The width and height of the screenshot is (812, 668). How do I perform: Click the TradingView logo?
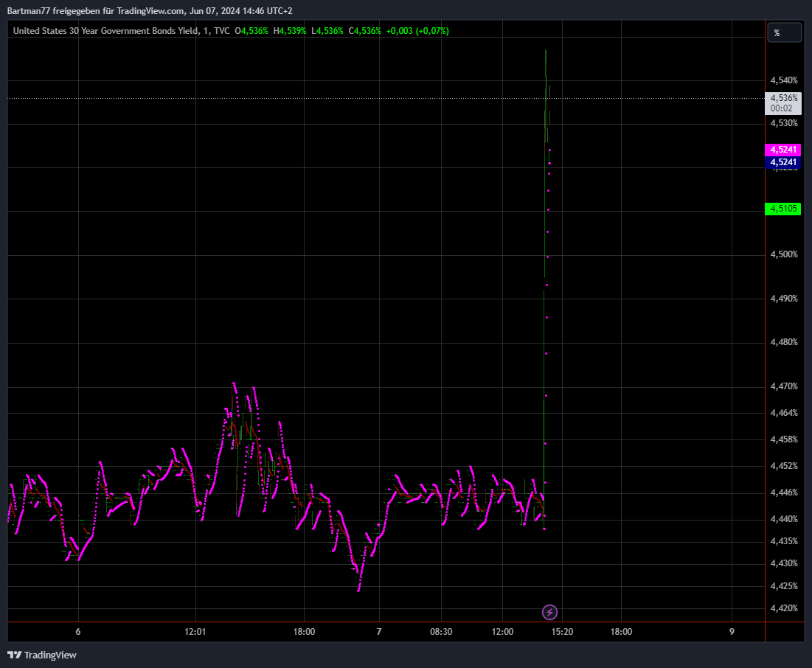click(42, 655)
